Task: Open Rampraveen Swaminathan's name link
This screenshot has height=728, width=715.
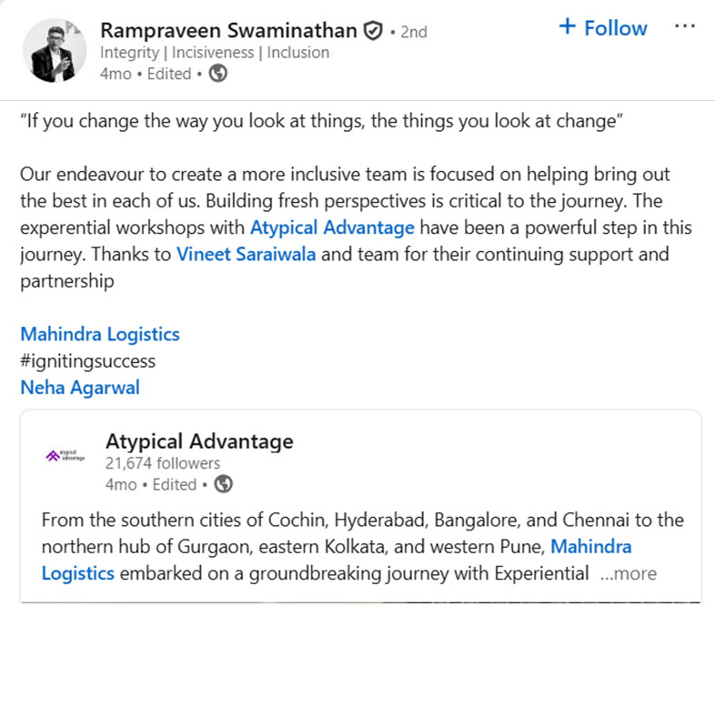Action: [228, 31]
